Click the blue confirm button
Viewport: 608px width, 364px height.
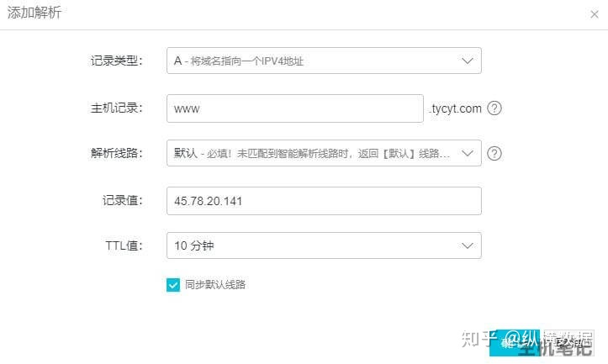click(x=514, y=343)
